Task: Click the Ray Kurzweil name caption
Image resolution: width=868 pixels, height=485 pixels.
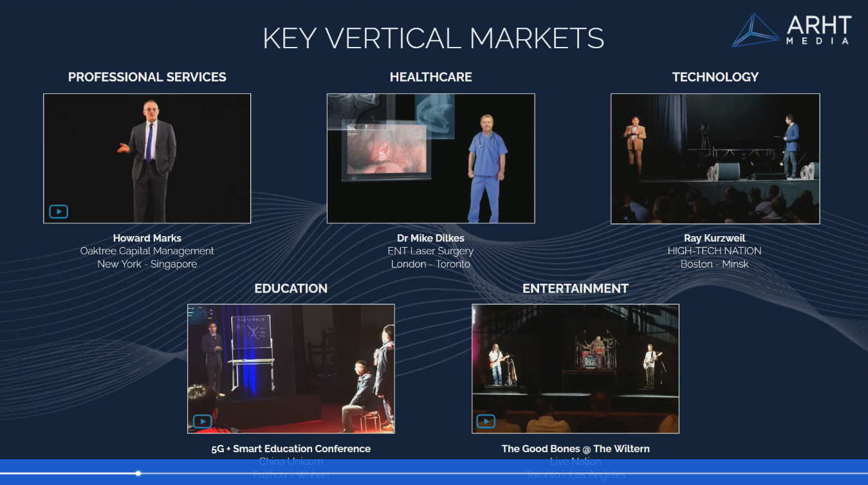Action: coord(715,238)
